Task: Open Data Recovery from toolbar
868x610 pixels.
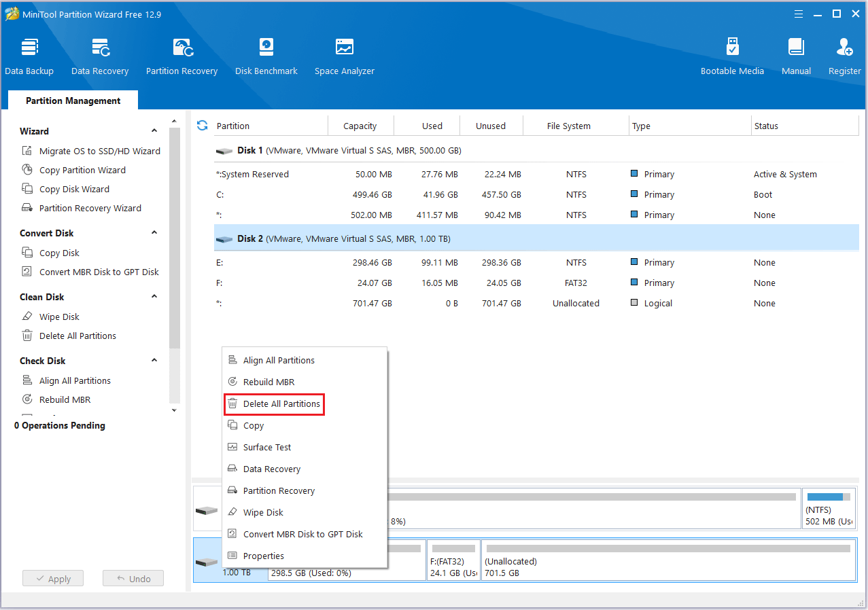Action: coord(100,56)
